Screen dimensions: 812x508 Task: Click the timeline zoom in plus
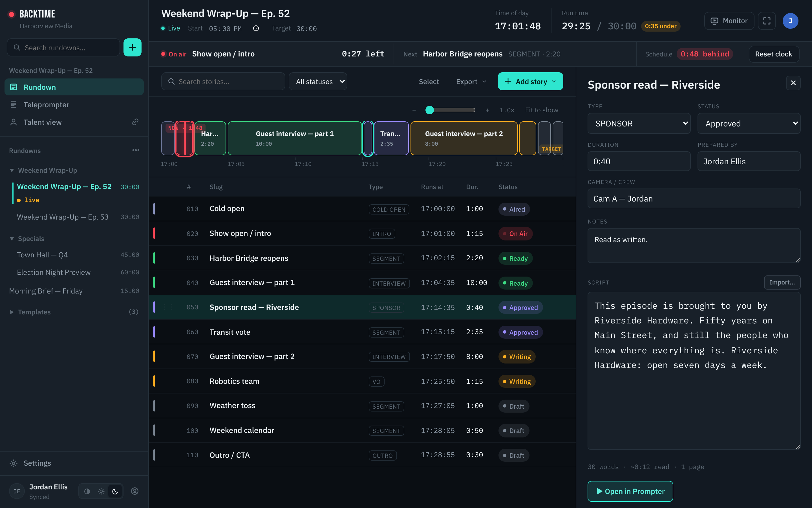click(x=487, y=110)
